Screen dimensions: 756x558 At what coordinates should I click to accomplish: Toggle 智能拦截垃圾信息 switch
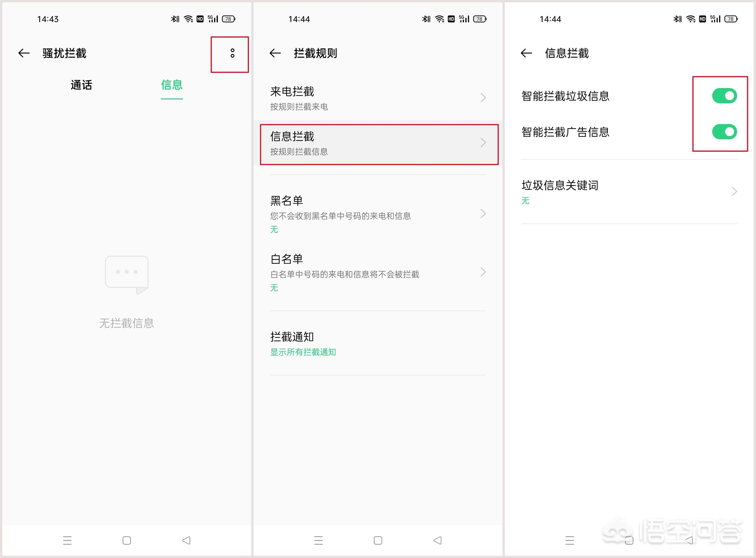click(x=724, y=96)
